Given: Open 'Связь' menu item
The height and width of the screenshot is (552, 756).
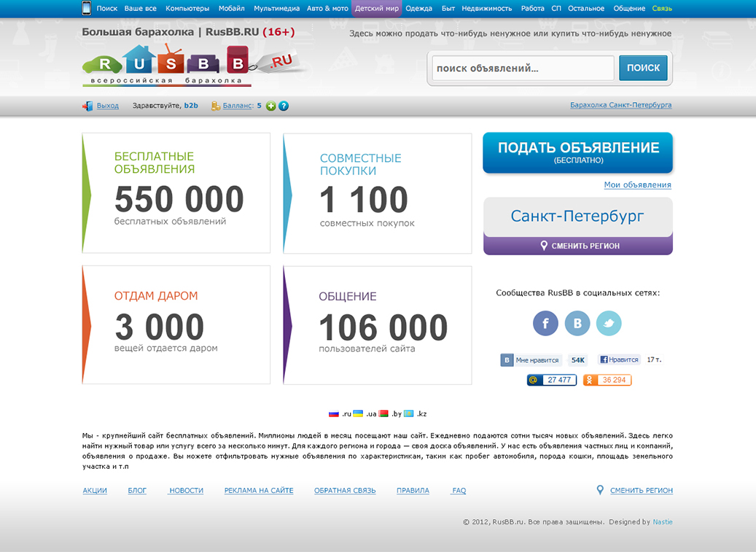Looking at the screenshot, I should pyautogui.click(x=662, y=8).
